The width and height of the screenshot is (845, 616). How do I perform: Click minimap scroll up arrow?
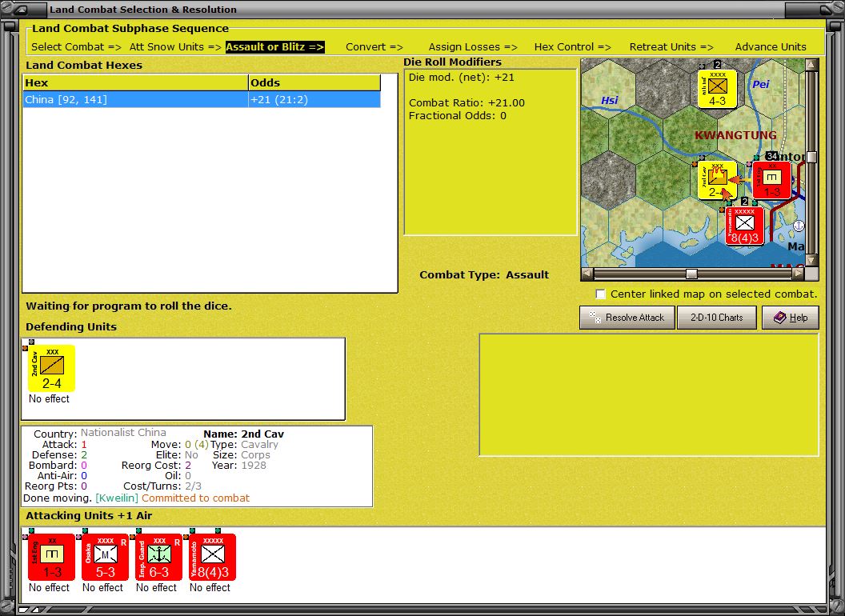[x=811, y=65]
